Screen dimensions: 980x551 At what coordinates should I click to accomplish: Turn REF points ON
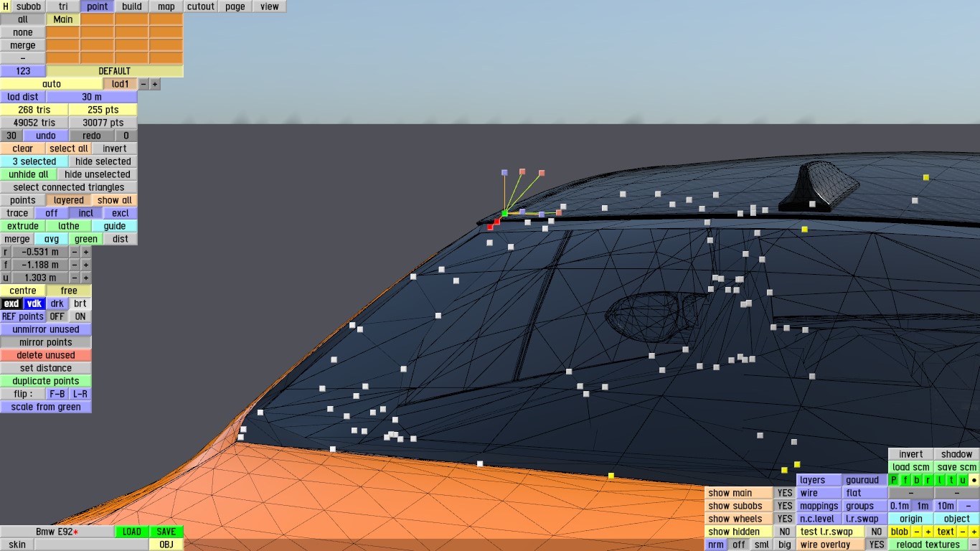pos(80,316)
